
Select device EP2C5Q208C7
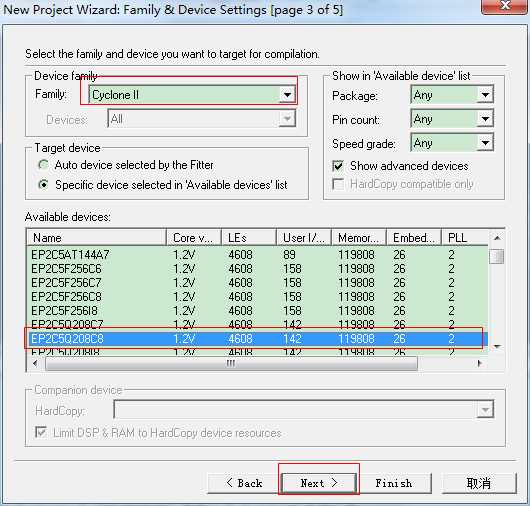coord(257,324)
